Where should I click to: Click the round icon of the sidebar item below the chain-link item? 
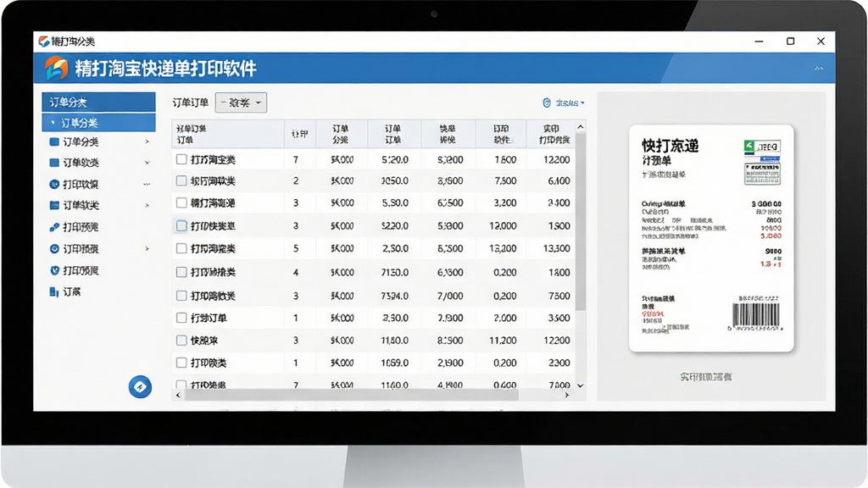(54, 249)
